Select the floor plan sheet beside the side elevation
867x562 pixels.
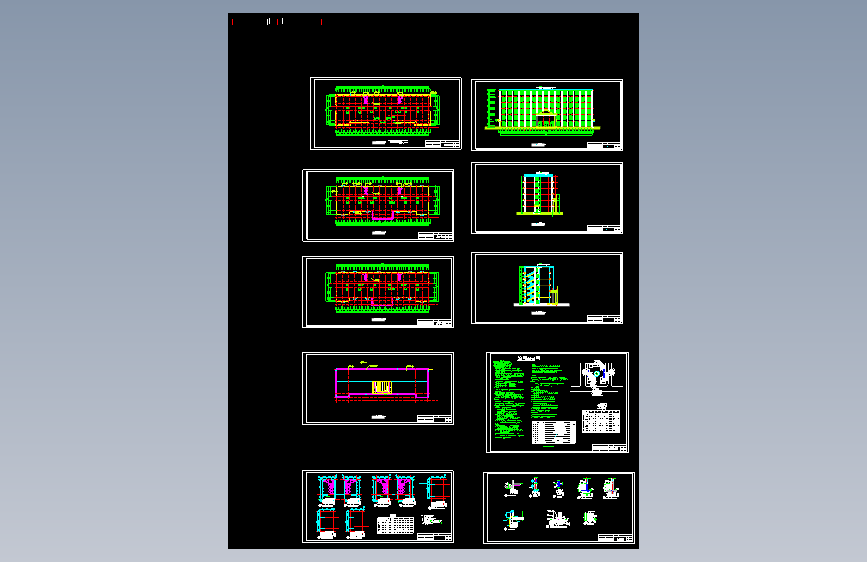tap(378, 205)
